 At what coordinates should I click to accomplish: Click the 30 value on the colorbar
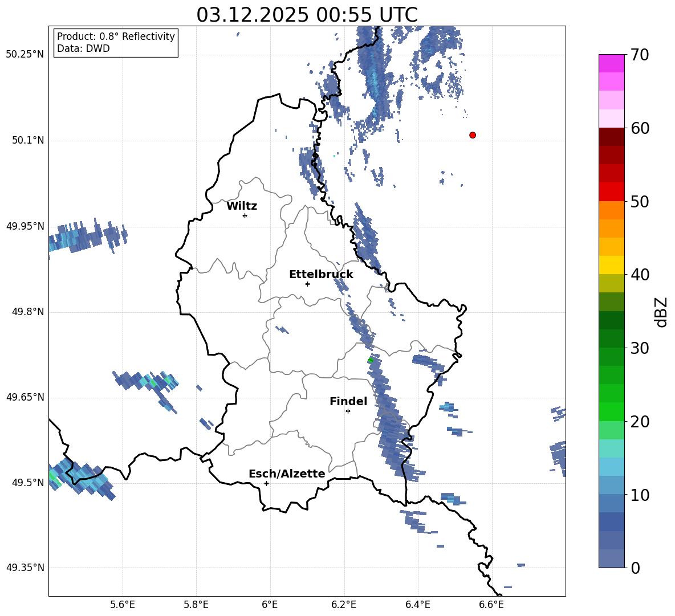pyautogui.click(x=639, y=348)
